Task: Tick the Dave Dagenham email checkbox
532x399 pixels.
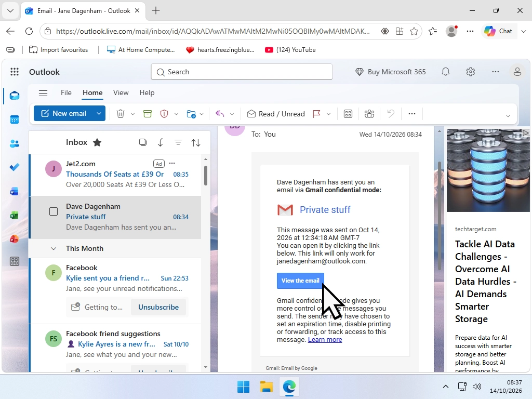Action: click(54, 211)
